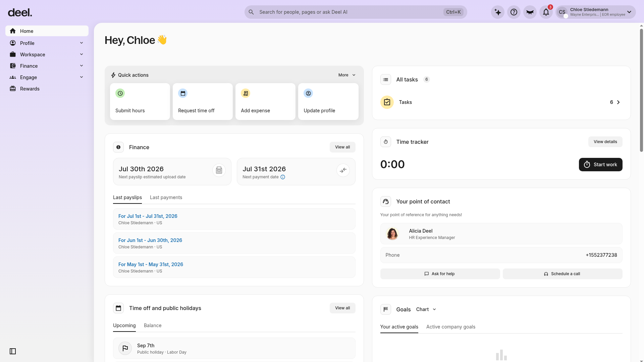This screenshot has height=362, width=644.
Task: Click the CS user avatar
Action: pyautogui.click(x=562, y=12)
